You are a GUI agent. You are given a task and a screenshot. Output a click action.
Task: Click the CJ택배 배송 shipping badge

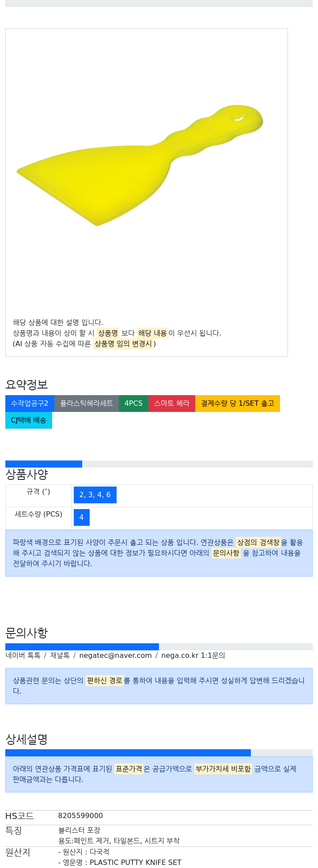pos(29,420)
